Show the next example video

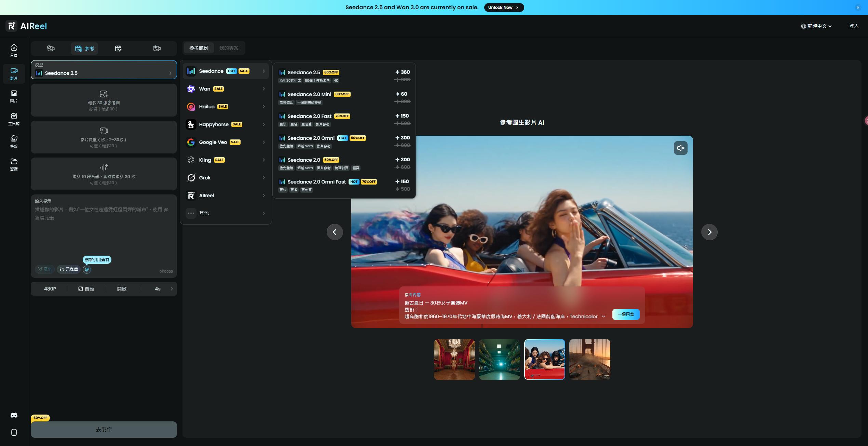click(x=709, y=232)
